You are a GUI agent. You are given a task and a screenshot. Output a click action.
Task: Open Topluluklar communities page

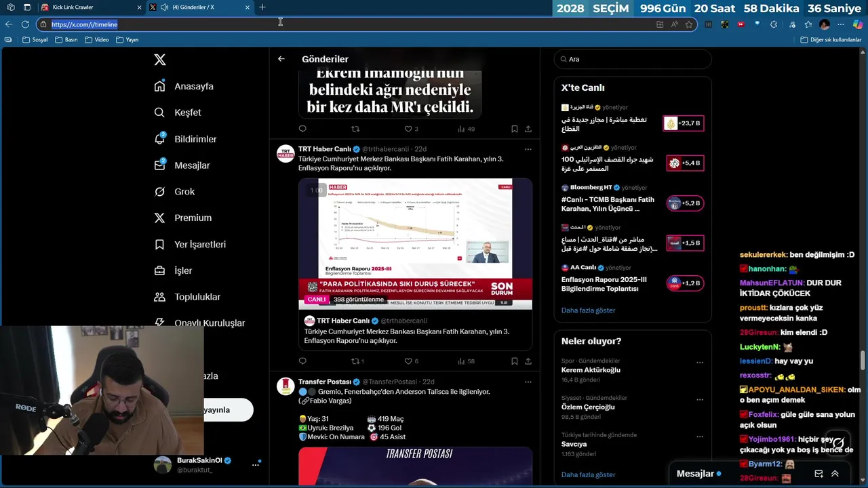(187, 297)
